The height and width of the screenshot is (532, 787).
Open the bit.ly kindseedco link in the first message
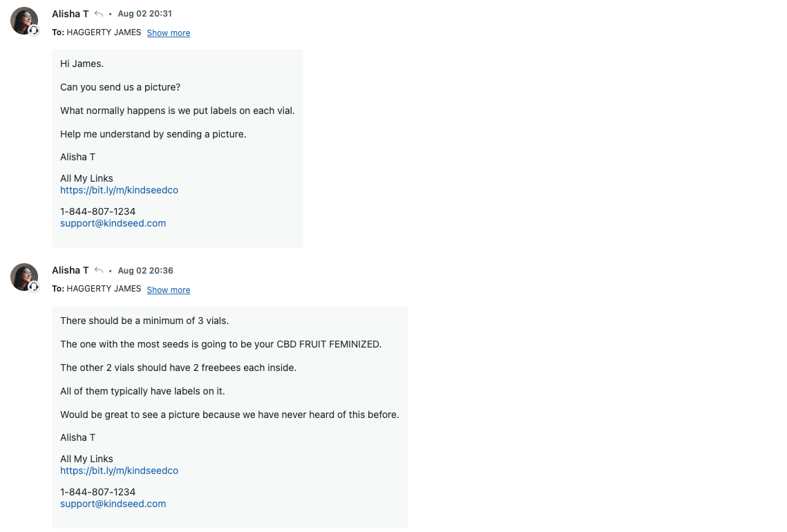tap(119, 190)
